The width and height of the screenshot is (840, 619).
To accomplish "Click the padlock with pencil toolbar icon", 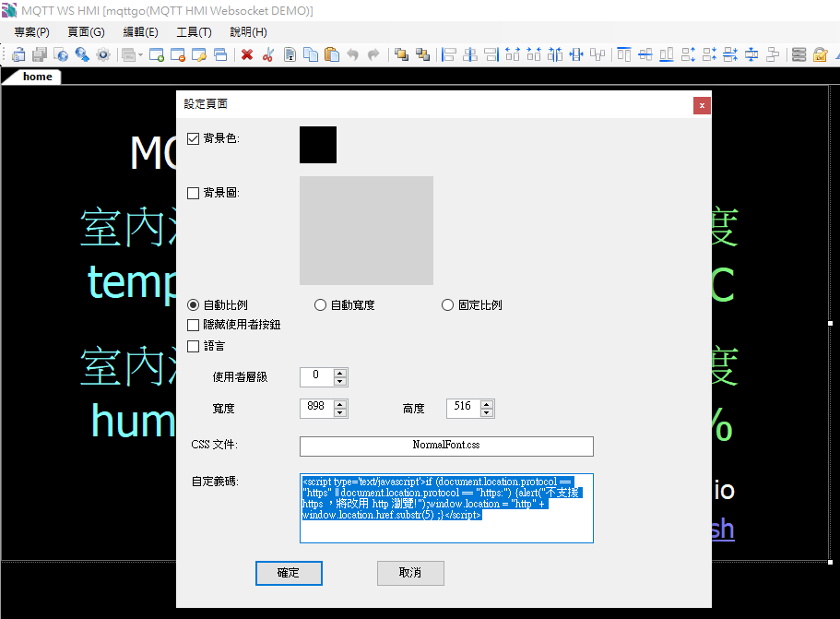I will tap(821, 54).
